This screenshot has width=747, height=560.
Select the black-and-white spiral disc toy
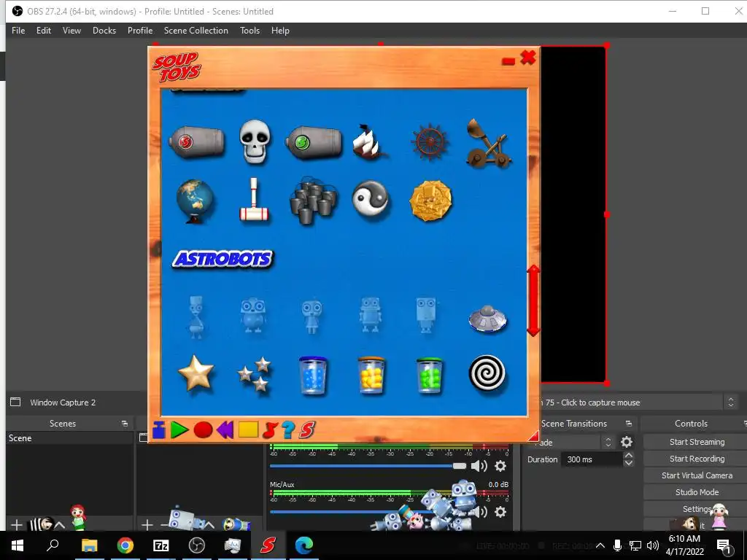point(487,373)
